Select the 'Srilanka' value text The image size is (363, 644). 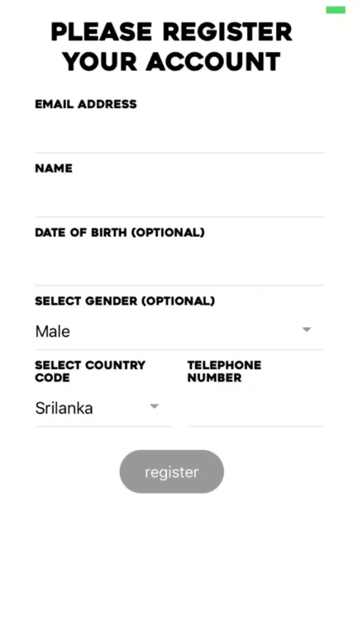click(64, 408)
